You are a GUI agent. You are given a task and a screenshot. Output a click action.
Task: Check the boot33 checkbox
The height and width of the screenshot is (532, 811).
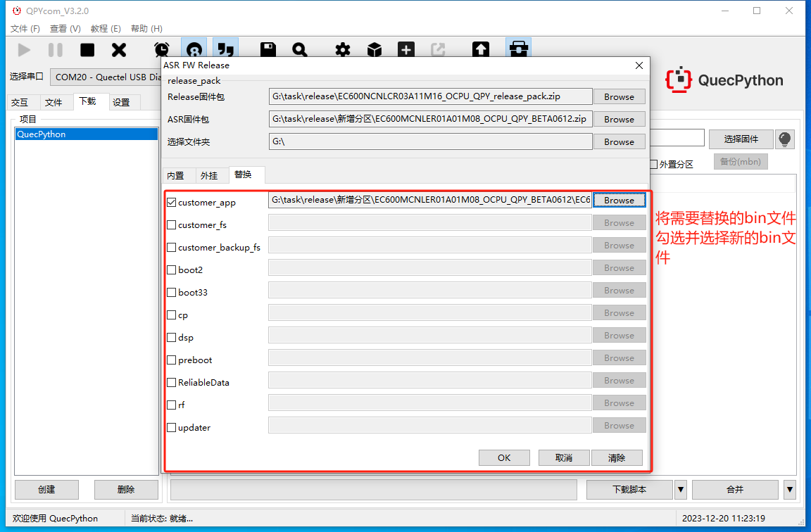(172, 293)
